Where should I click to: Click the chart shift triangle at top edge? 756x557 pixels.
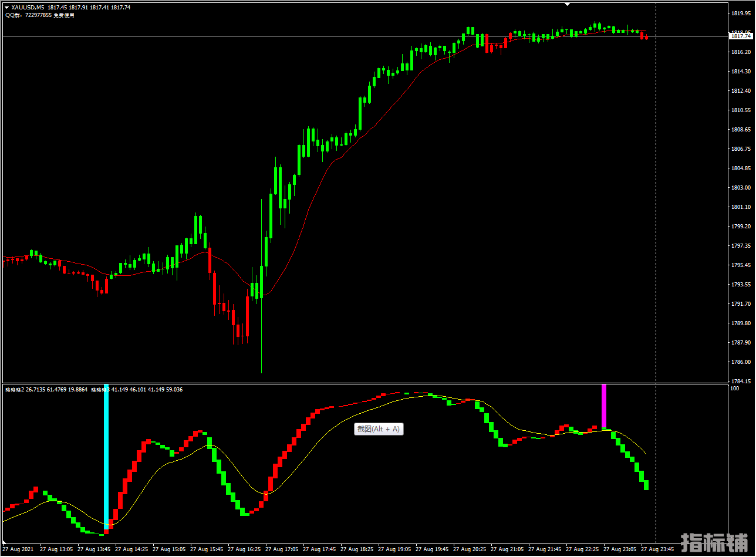567,4
